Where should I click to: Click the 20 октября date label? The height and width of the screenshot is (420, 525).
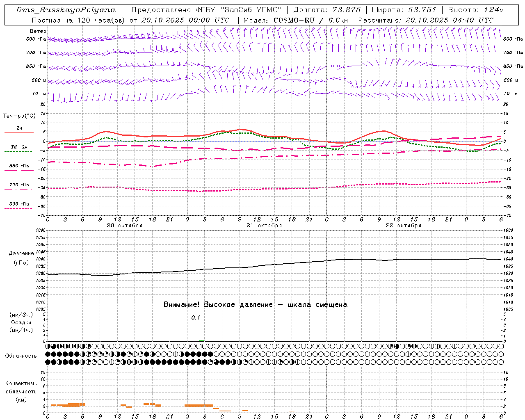click(x=124, y=226)
